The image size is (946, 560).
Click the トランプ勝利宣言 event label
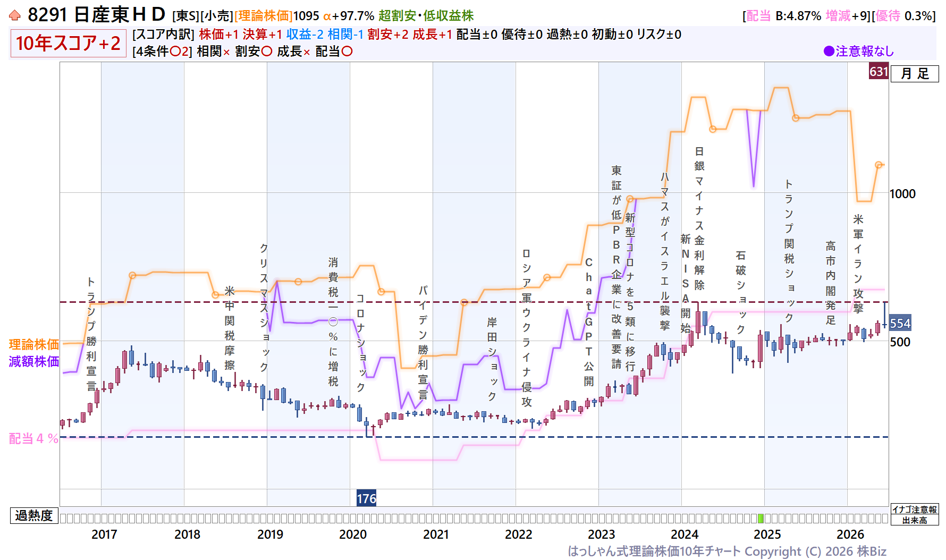(91, 334)
